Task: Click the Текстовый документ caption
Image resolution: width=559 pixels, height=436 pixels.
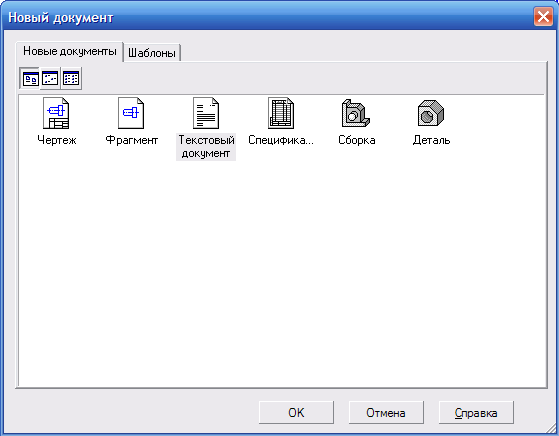Action: (x=206, y=147)
